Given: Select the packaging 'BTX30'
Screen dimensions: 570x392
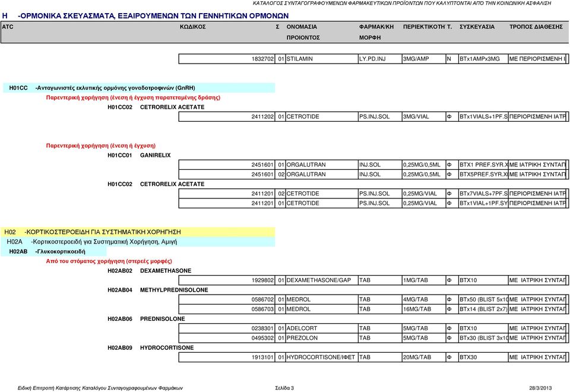Looking at the screenshot, I should point(468,358).
